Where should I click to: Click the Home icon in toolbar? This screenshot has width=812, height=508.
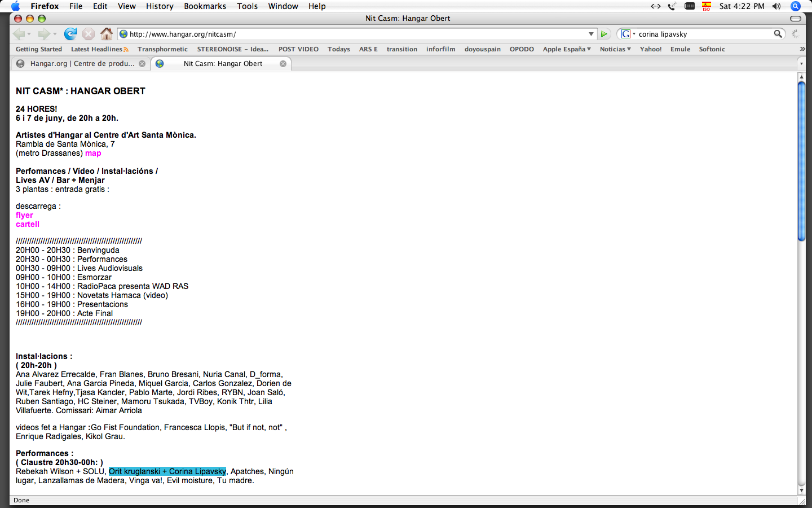106,34
